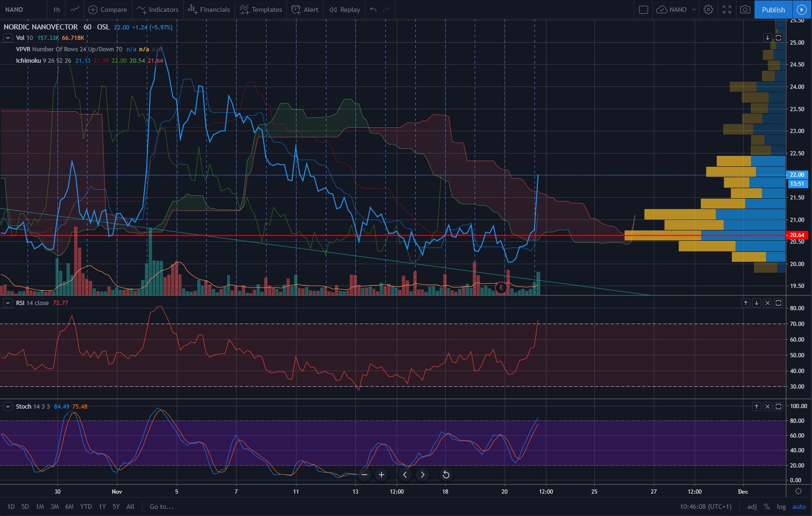This screenshot has height=516, width=812.
Task: Open timezone clock 10:46:08 (UTC+1)
Action: click(706, 506)
